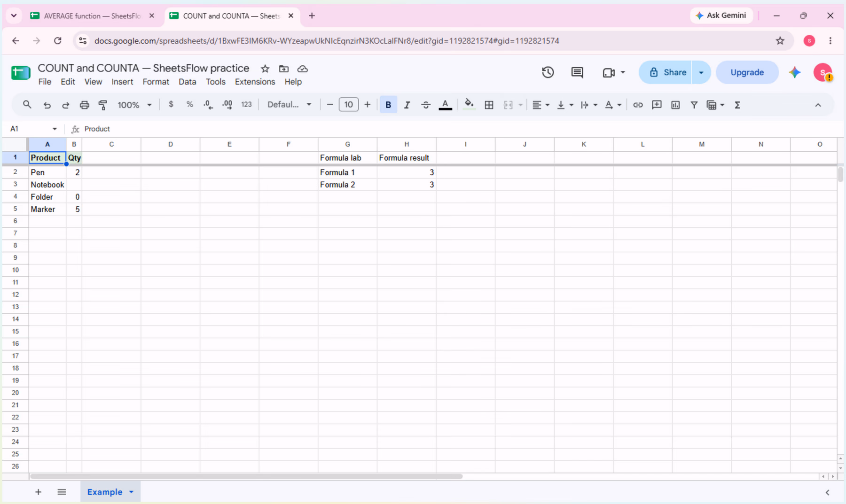Format as currency with dollar icon
This screenshot has width=846, height=504.
point(171,105)
